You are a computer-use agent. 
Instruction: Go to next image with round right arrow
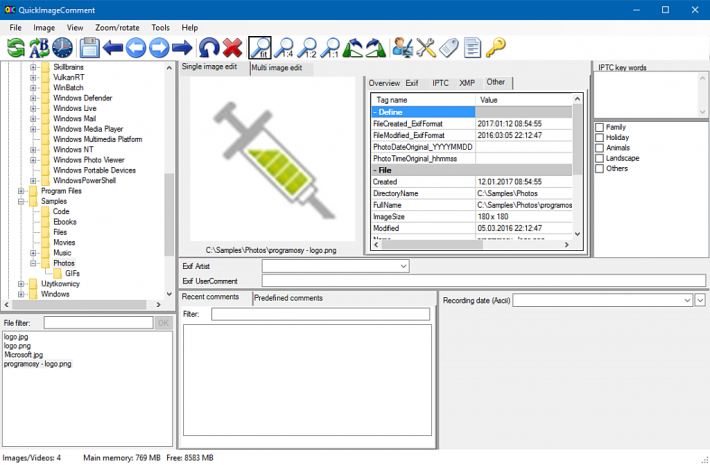(159, 48)
